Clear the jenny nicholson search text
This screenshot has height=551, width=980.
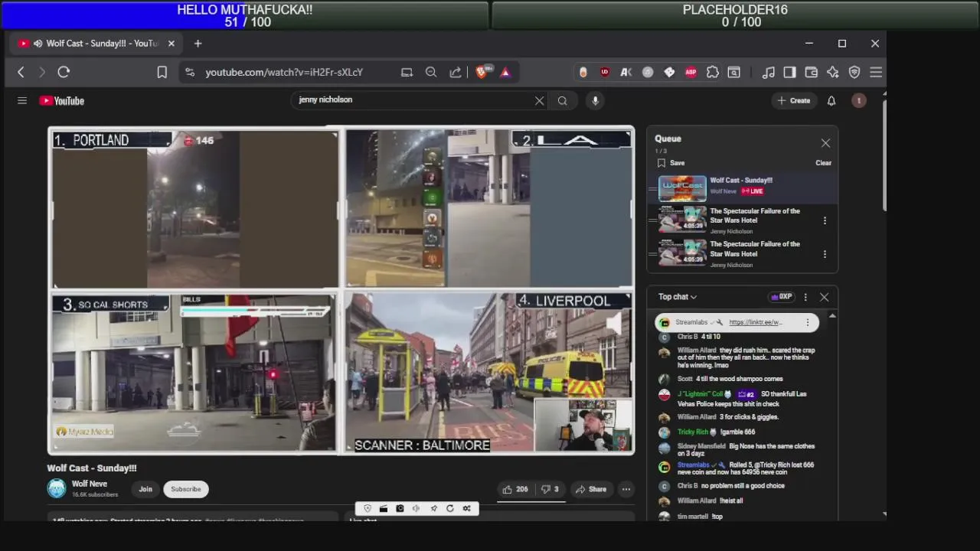coord(539,100)
